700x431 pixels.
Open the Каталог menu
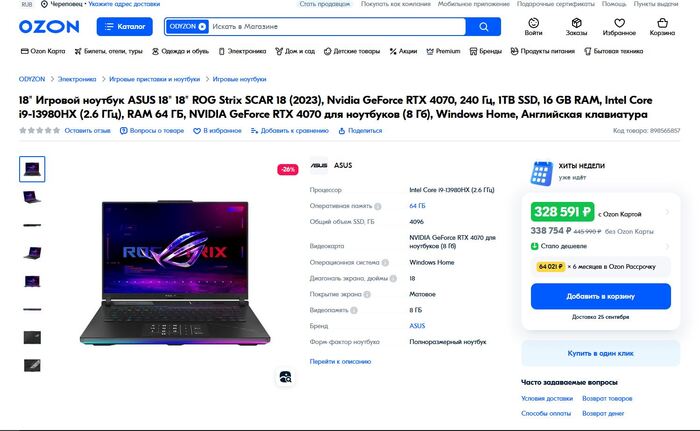[x=125, y=27]
